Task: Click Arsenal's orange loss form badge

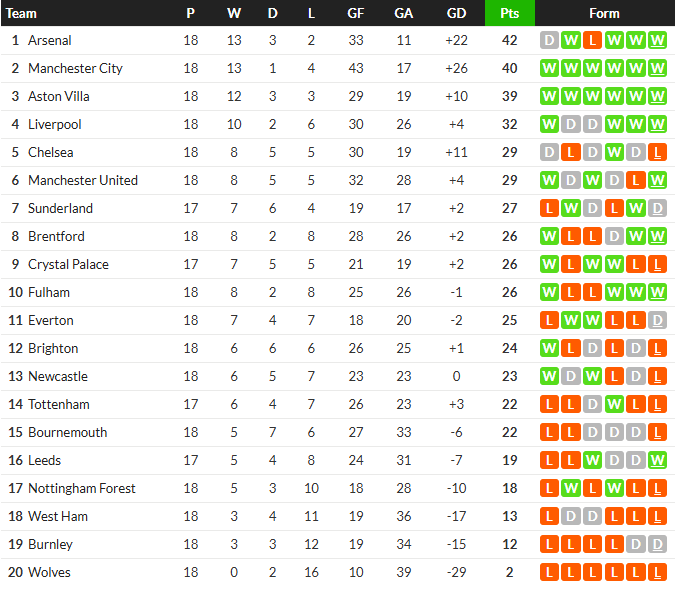Action: pyautogui.click(x=592, y=41)
